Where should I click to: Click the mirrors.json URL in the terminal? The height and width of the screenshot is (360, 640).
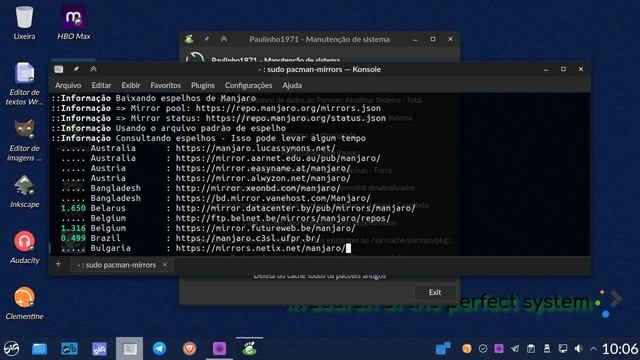(288, 108)
